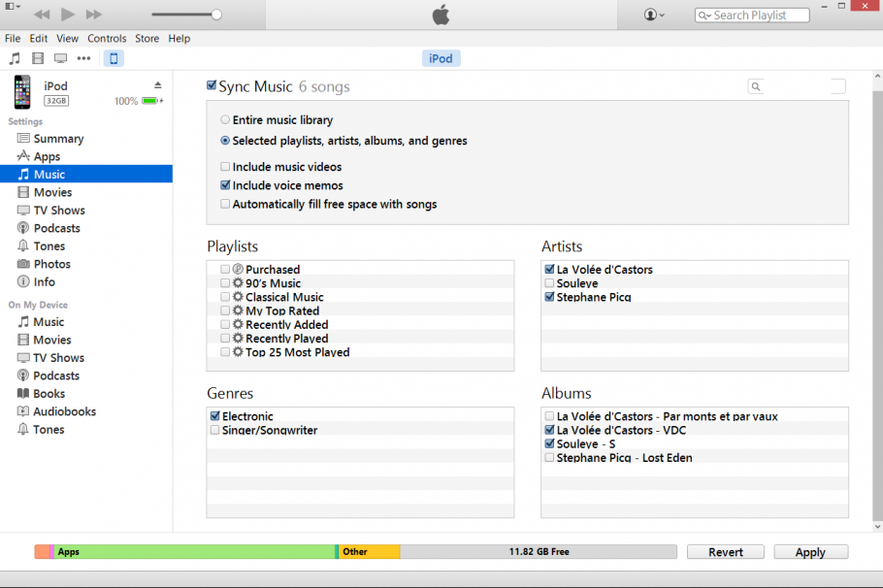Open the Controls menu
883x588 pixels.
107,39
